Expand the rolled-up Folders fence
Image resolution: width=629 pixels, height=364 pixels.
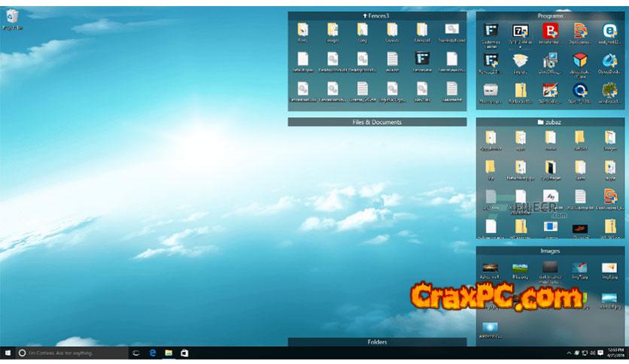point(377,342)
